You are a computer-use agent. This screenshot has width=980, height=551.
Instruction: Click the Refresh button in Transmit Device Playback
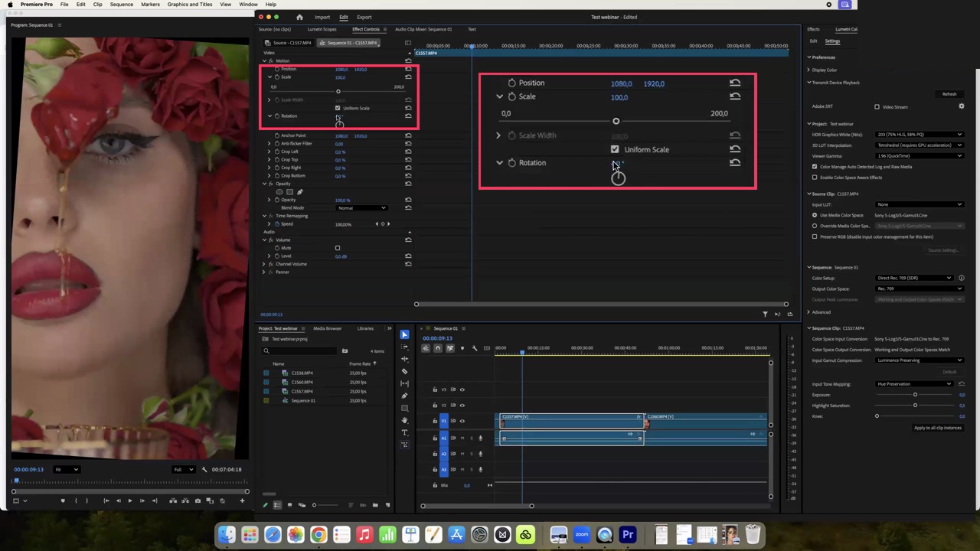949,94
